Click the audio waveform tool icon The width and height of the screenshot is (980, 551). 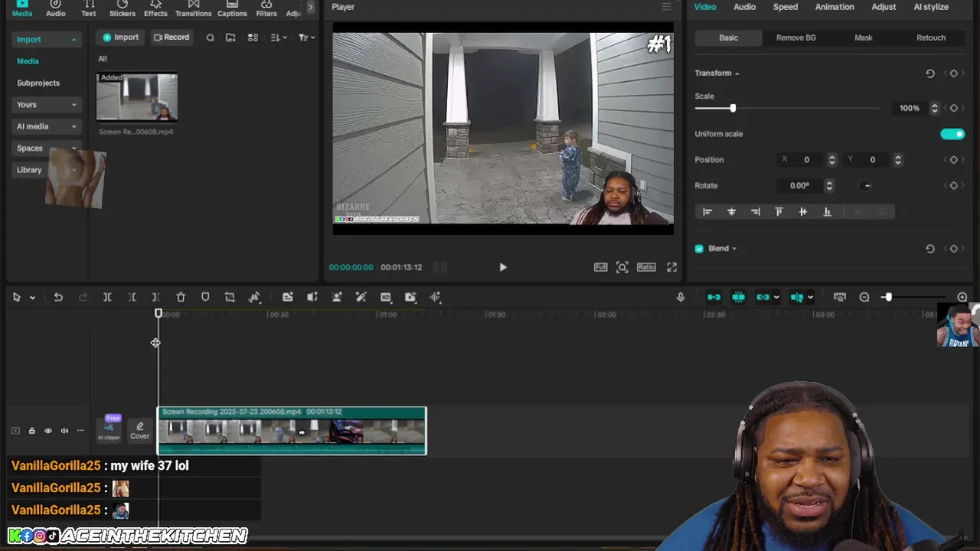(x=436, y=297)
